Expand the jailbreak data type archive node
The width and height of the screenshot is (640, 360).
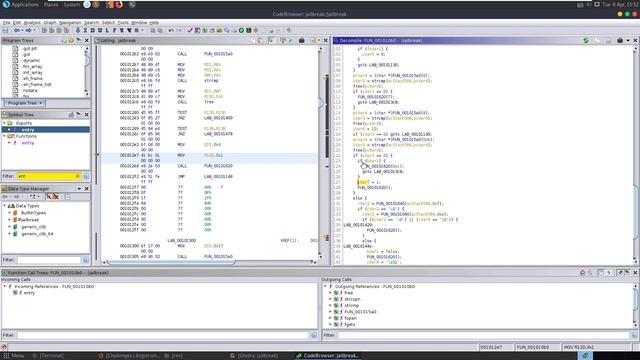(10, 220)
